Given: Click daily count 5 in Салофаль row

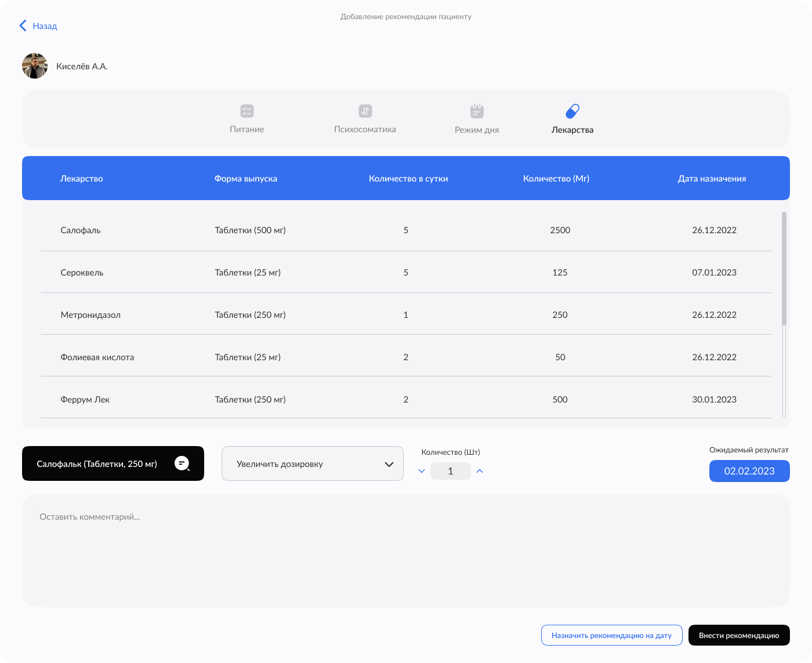Looking at the screenshot, I should pos(406,230).
